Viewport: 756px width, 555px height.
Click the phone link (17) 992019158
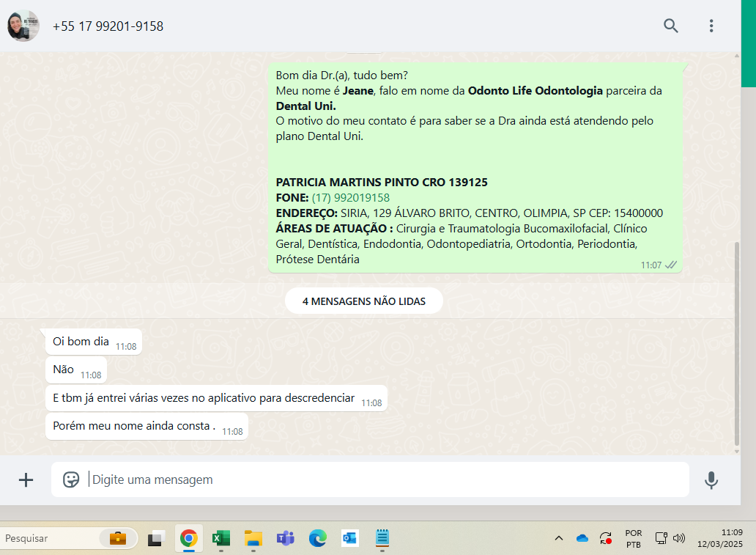(x=350, y=197)
